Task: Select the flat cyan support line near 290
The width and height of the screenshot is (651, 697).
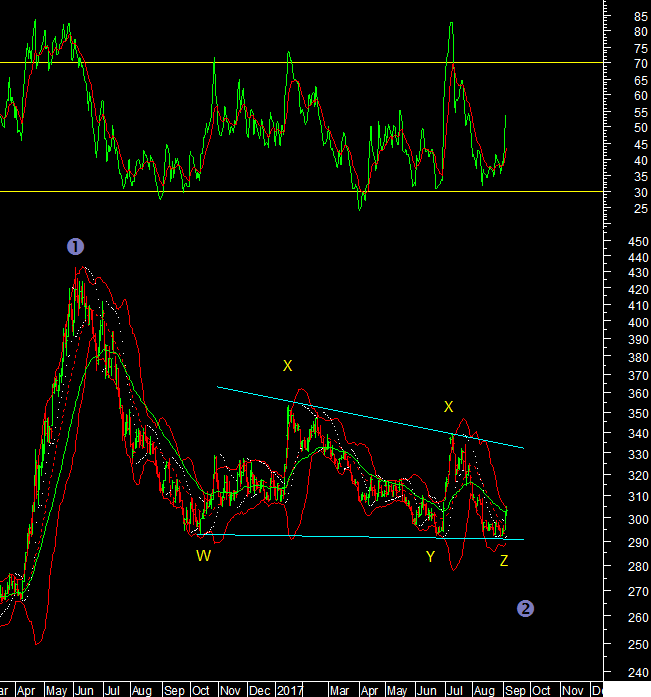Action: 362,537
